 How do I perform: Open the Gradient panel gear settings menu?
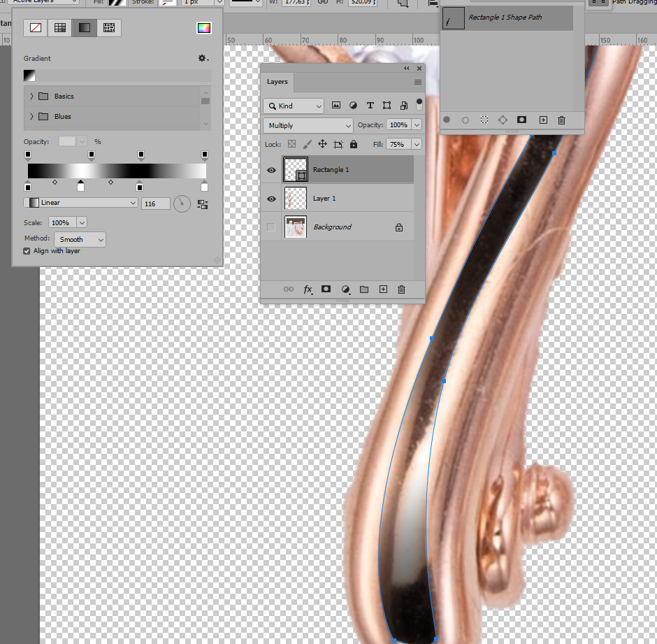(203, 58)
